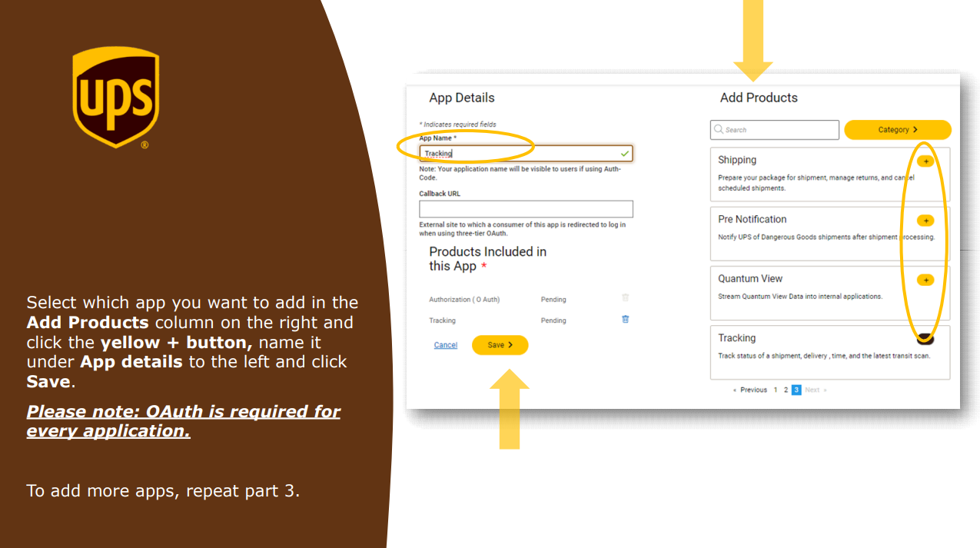Click the plus button for Pre Notification
This screenshot has height=548, width=980.
click(x=925, y=221)
